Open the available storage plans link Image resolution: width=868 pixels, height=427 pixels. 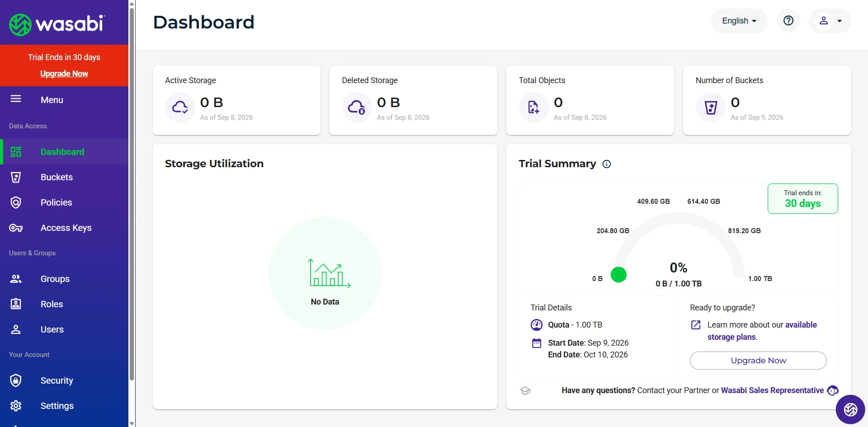(x=762, y=331)
